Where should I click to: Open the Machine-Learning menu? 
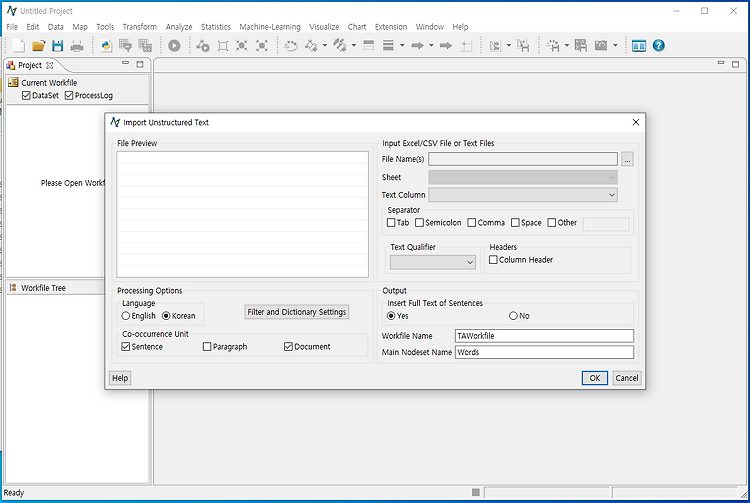(270, 27)
